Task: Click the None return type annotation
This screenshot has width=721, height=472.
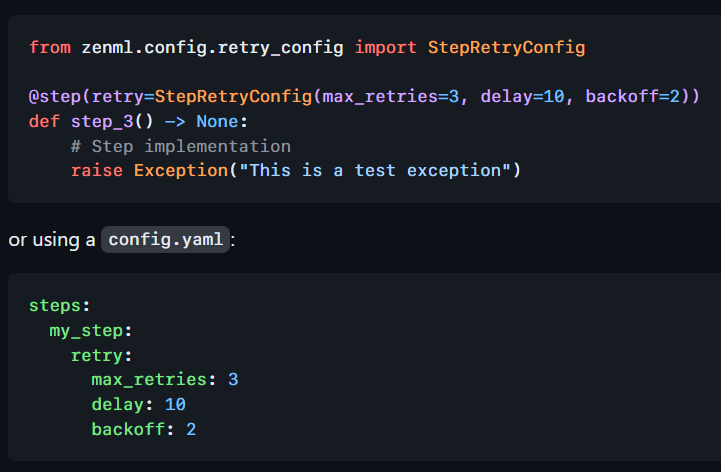Action: (217, 122)
